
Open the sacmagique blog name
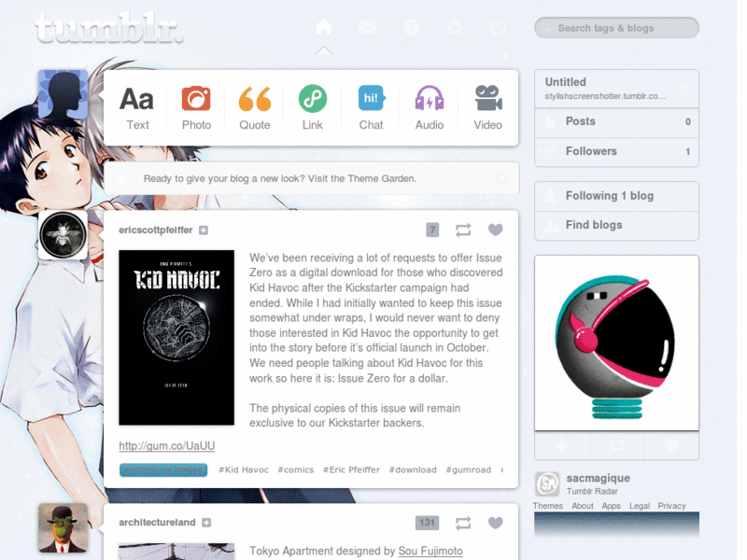point(598,478)
